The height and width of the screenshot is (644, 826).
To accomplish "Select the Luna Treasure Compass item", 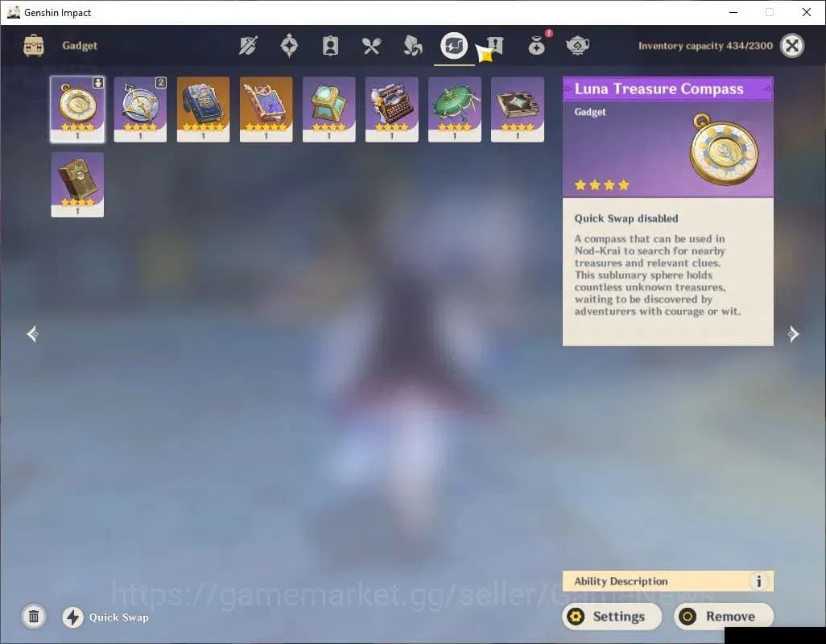I will pos(77,109).
